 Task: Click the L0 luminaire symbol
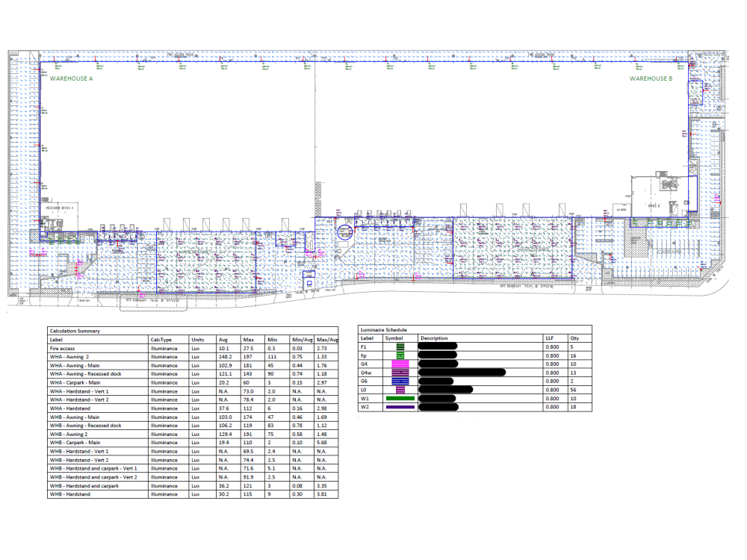coord(400,390)
